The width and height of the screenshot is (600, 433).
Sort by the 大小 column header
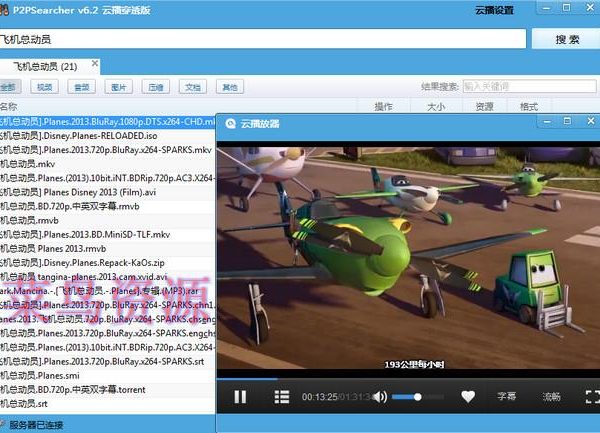pos(436,106)
